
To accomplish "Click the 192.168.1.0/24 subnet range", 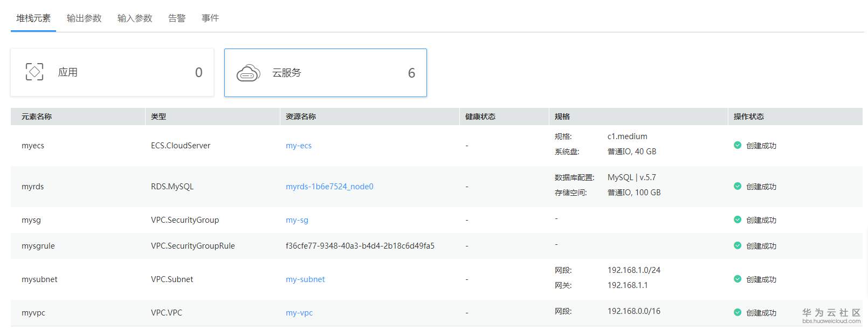I will pos(634,270).
